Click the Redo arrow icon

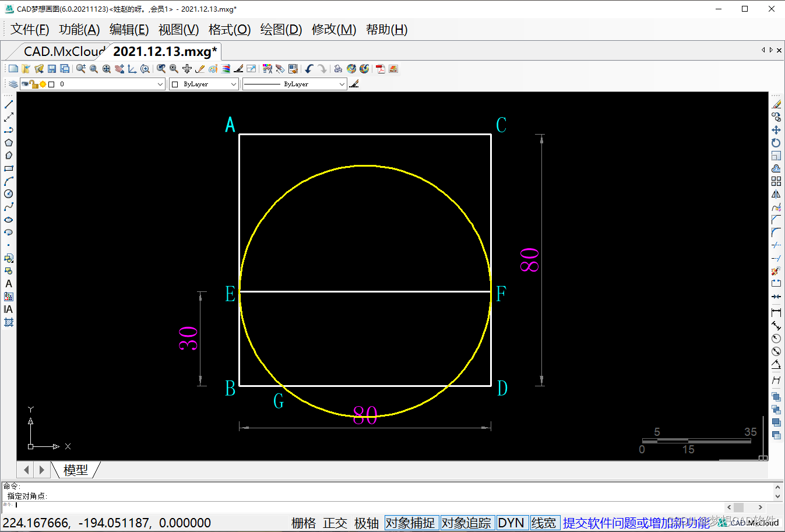point(322,69)
